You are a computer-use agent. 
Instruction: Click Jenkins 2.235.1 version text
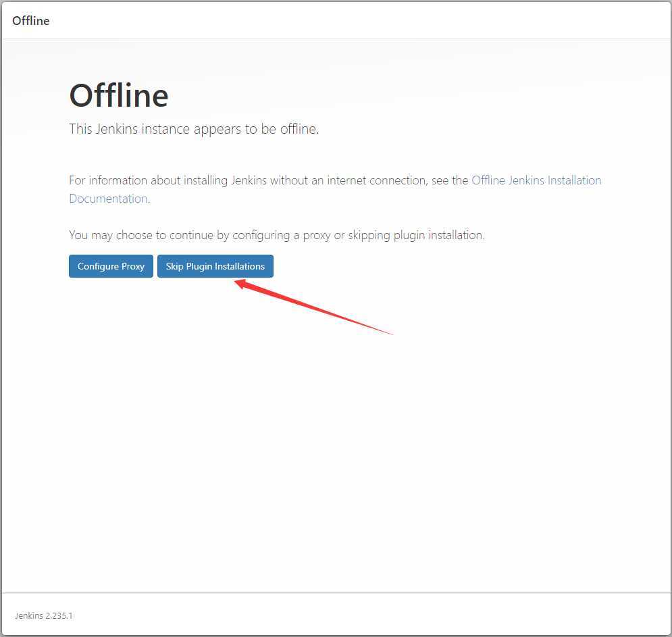[x=43, y=615]
